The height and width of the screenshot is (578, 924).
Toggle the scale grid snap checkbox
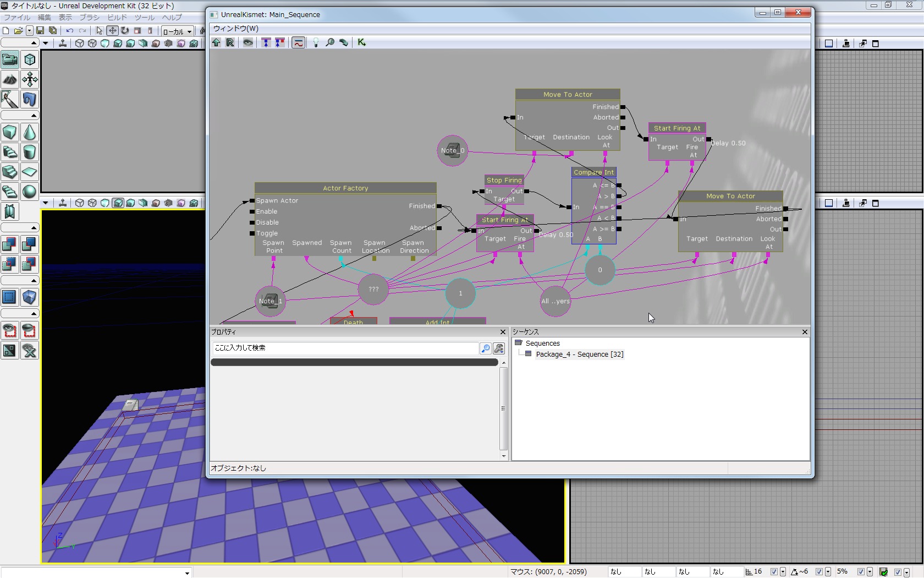coord(861,572)
